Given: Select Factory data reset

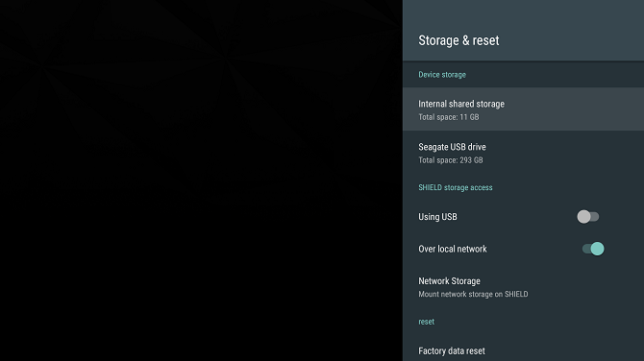Looking at the screenshot, I should click(523, 350).
